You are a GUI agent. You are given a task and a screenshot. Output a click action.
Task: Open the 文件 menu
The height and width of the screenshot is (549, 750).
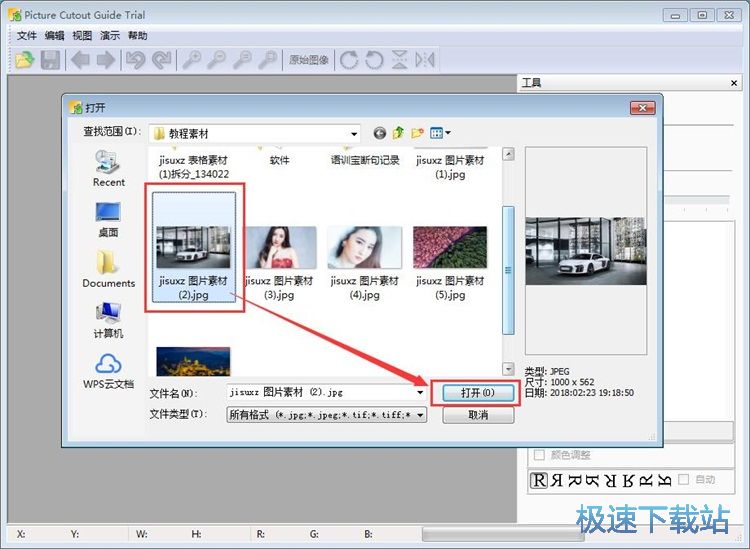click(x=27, y=35)
